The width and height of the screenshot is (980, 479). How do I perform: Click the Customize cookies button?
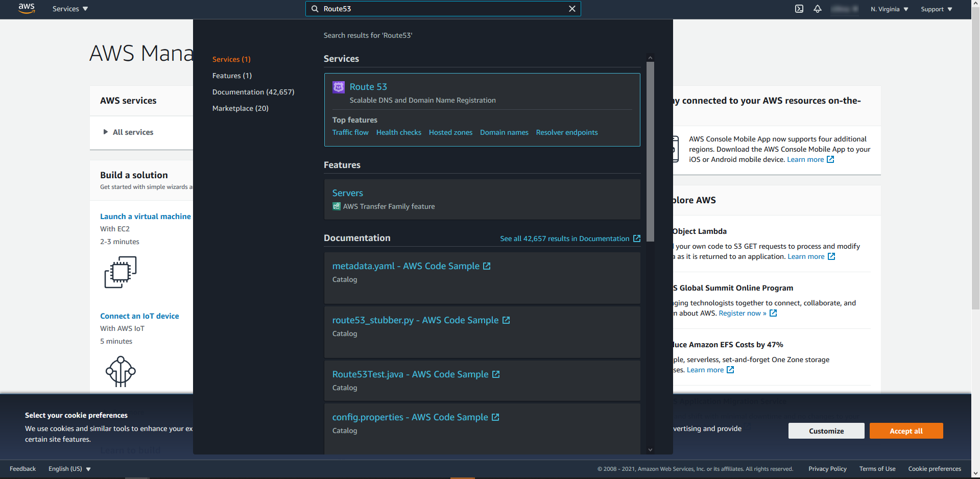(826, 431)
